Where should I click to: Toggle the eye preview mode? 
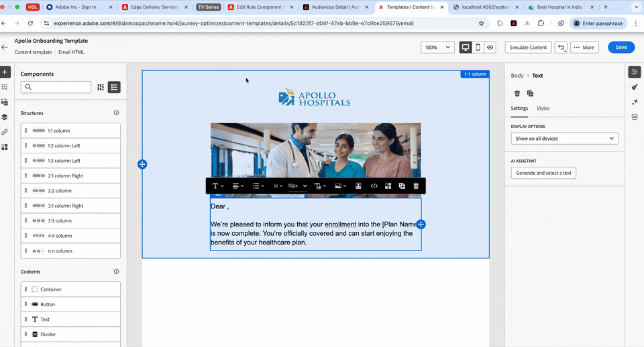tap(490, 47)
